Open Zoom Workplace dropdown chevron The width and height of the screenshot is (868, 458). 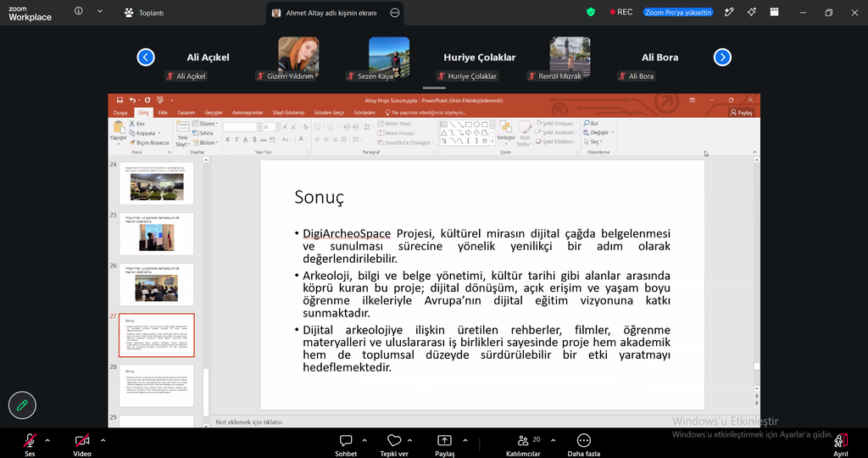coord(100,11)
